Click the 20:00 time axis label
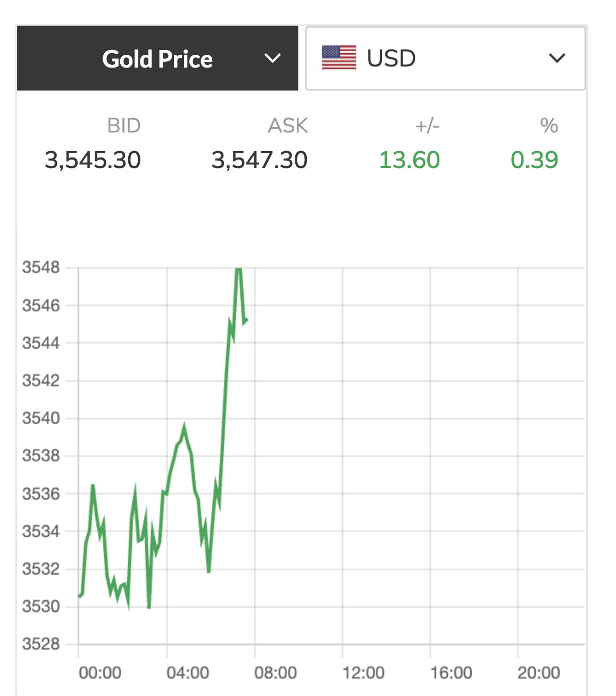The width and height of the screenshot is (616, 696). (539, 673)
